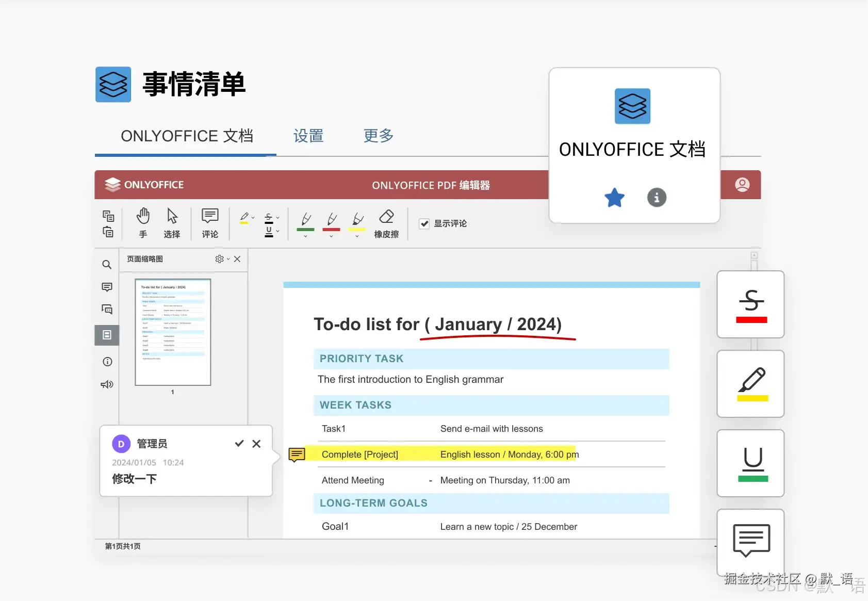Open the comments panel in left sidebar
This screenshot has height=601, width=868.
click(107, 287)
